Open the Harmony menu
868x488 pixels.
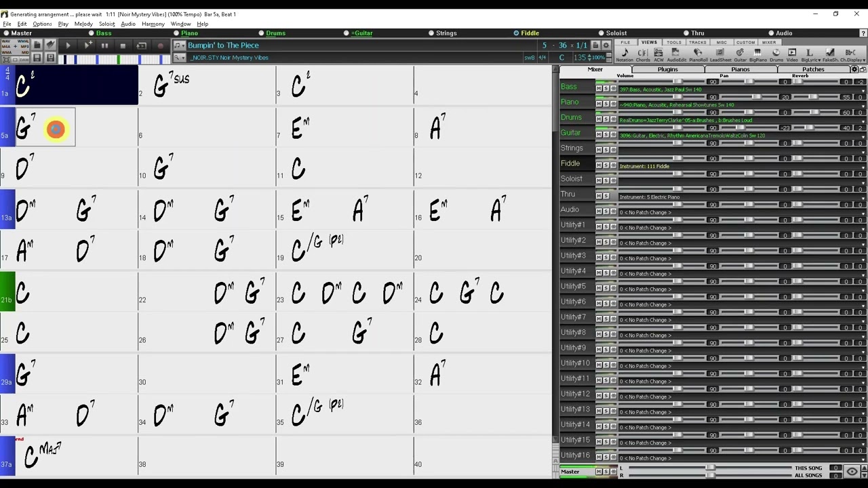click(x=153, y=24)
